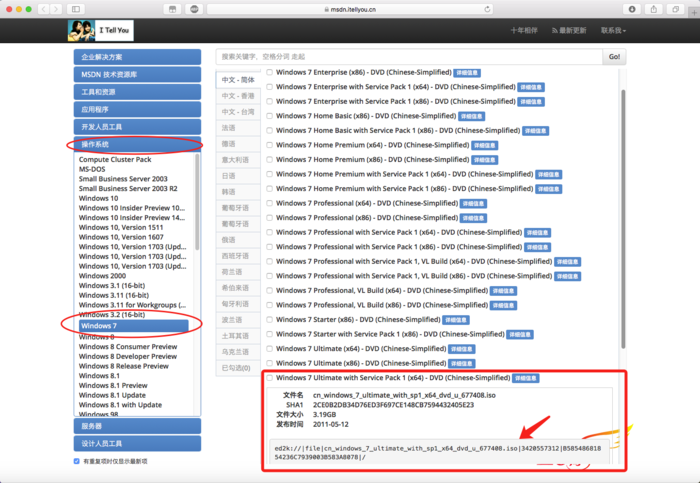Viewport: 700px width, 483px height.
Task: Click the OS list vertical scrollbar
Action: [x=197, y=202]
